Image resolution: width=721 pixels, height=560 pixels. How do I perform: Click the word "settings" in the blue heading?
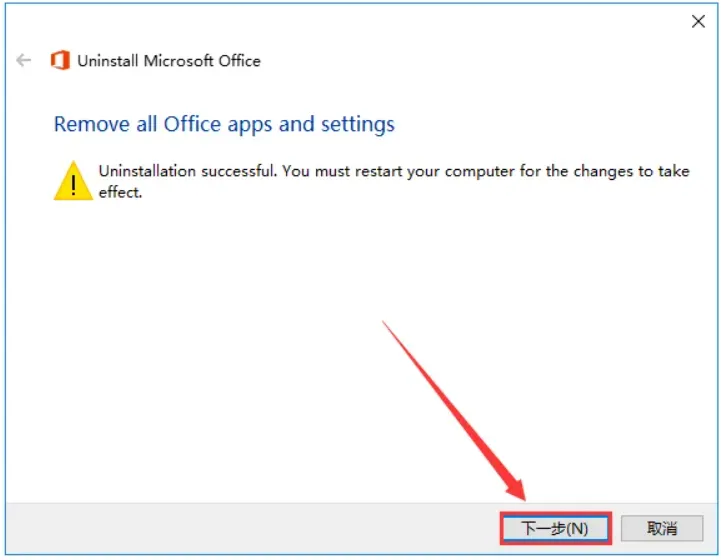coord(357,125)
